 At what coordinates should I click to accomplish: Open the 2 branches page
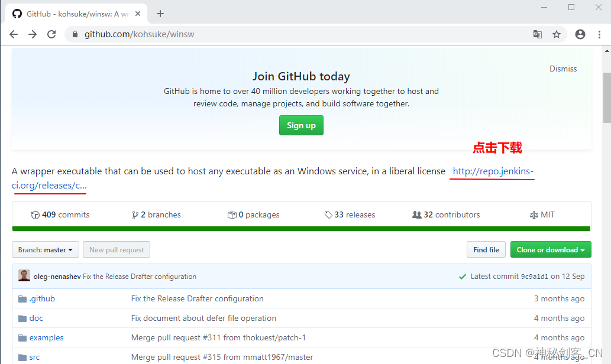coord(156,214)
